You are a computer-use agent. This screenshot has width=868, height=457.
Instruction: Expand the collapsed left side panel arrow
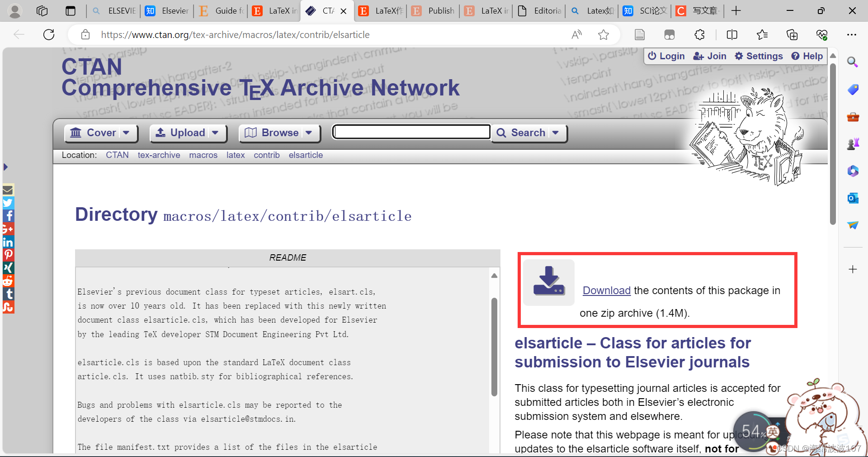coord(5,167)
